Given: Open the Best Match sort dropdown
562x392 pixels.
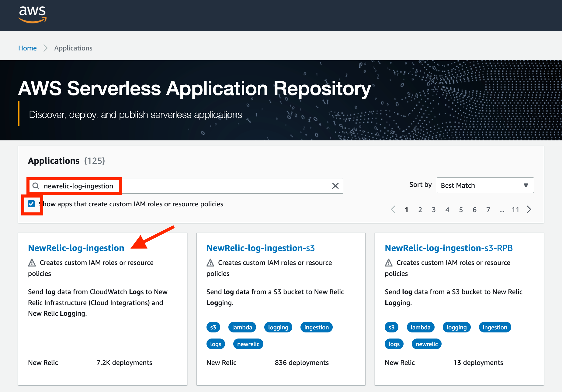Looking at the screenshot, I should click(485, 185).
